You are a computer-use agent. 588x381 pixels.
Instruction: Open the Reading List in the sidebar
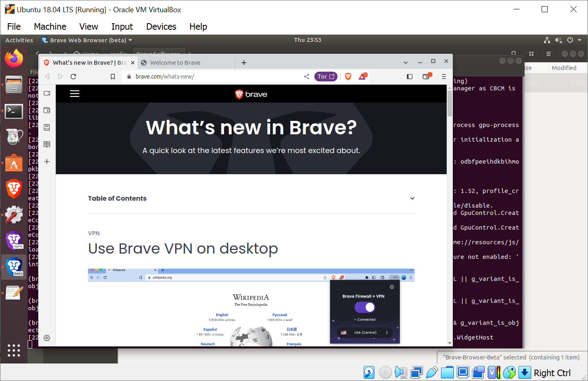47,144
